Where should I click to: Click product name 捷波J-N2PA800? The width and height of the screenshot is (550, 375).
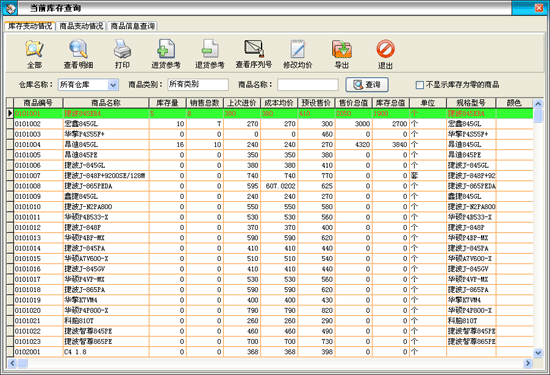click(x=88, y=207)
